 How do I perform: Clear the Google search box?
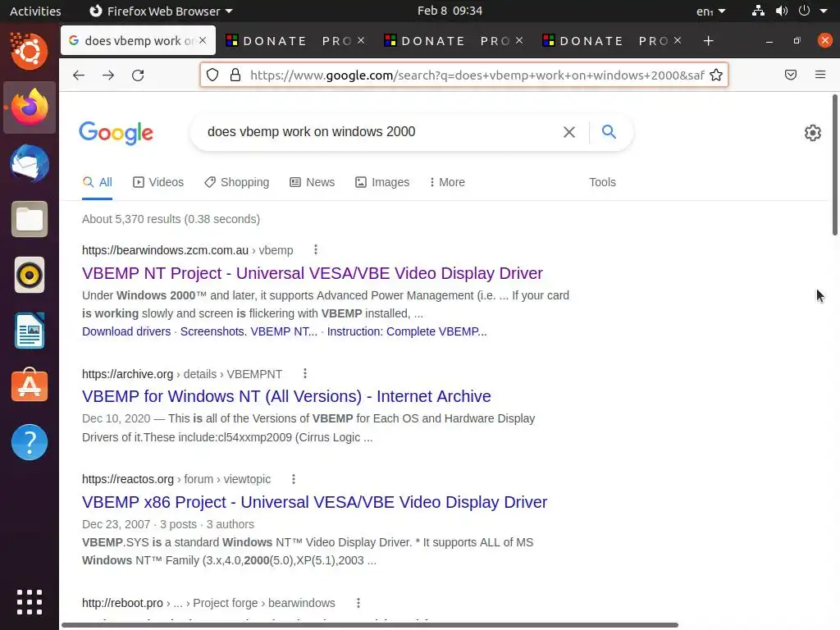tap(569, 132)
